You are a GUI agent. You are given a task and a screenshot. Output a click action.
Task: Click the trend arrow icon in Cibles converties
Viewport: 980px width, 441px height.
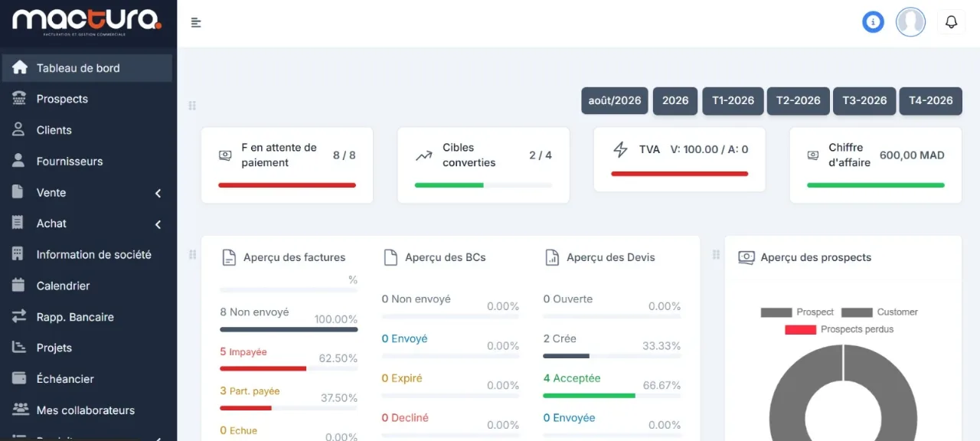(x=423, y=155)
